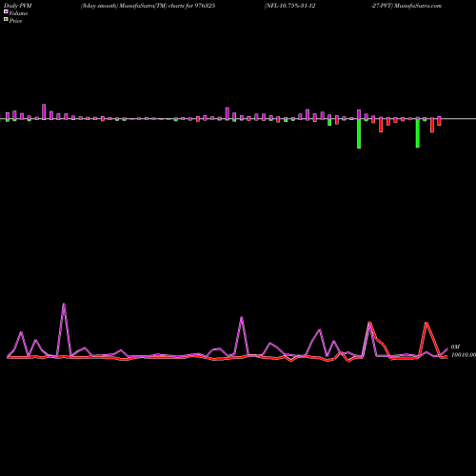This screenshot has height=476, width=476.
Task: Click the '0M' volume axis value
Action: pos(455,347)
